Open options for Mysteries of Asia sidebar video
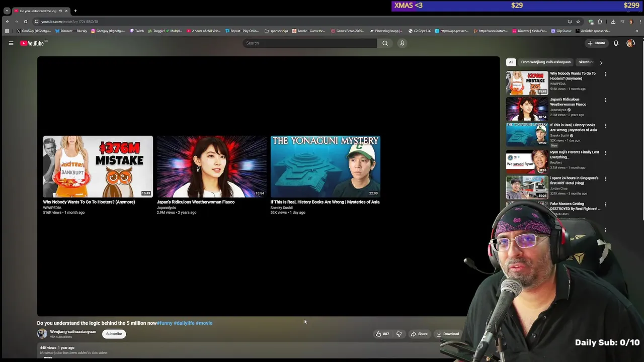This screenshot has width=644, height=362. pos(605,126)
